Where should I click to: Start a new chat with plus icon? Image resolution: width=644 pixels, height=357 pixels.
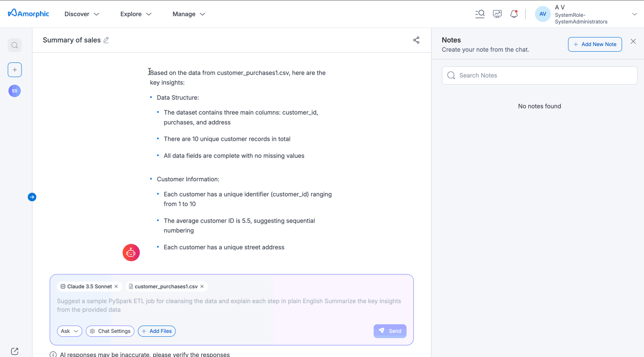(15, 70)
